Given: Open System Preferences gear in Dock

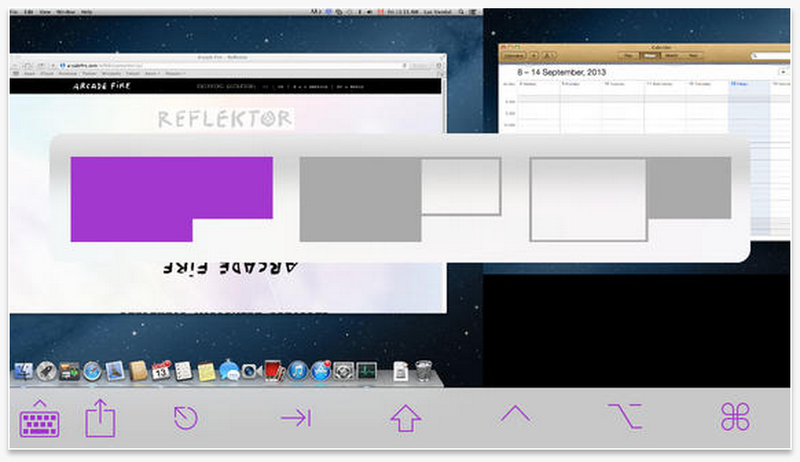Looking at the screenshot, I should pyautogui.click(x=343, y=371).
